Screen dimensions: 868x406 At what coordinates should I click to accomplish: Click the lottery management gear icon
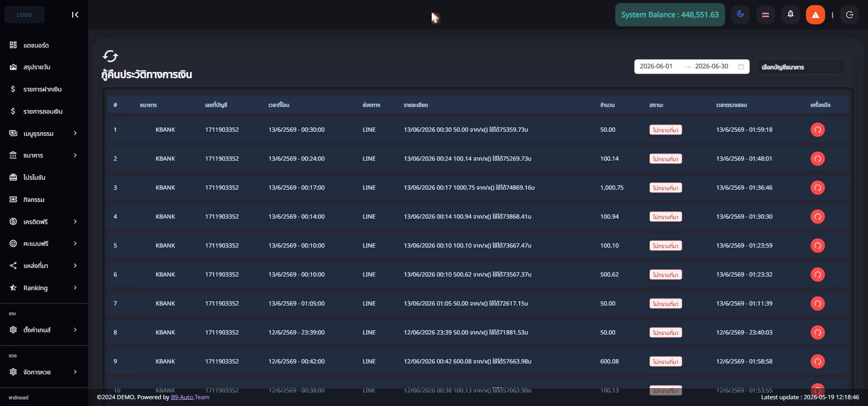coord(13,372)
